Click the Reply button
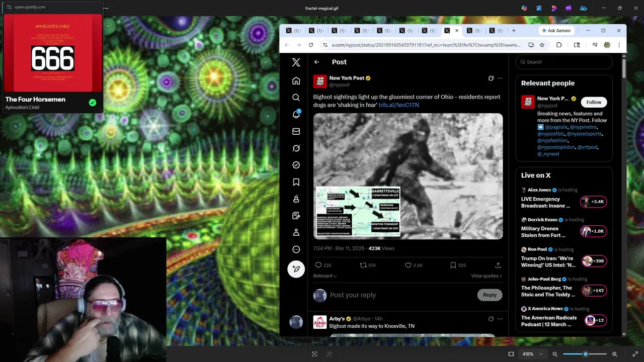Viewport: 644px width, 362px height. pyautogui.click(x=490, y=295)
